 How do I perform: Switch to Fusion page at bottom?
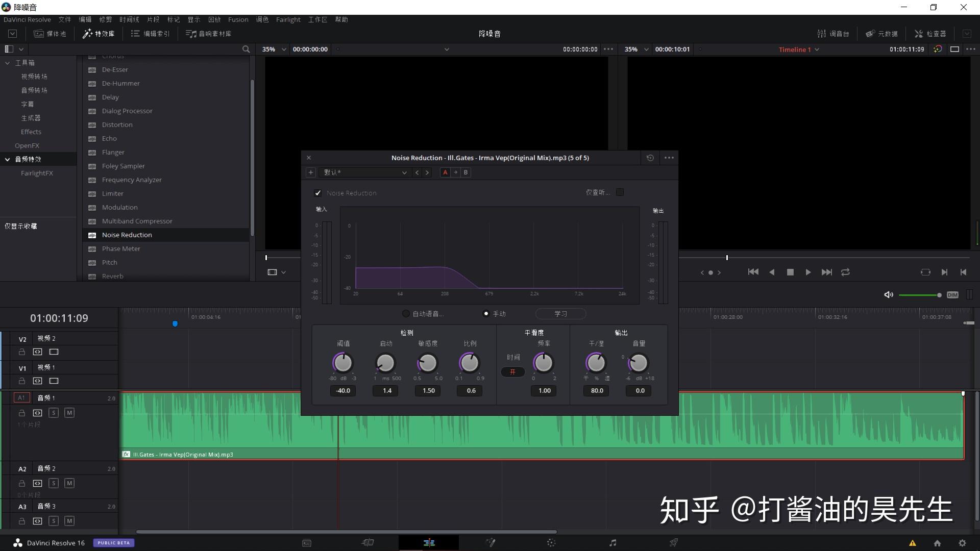[x=491, y=543]
